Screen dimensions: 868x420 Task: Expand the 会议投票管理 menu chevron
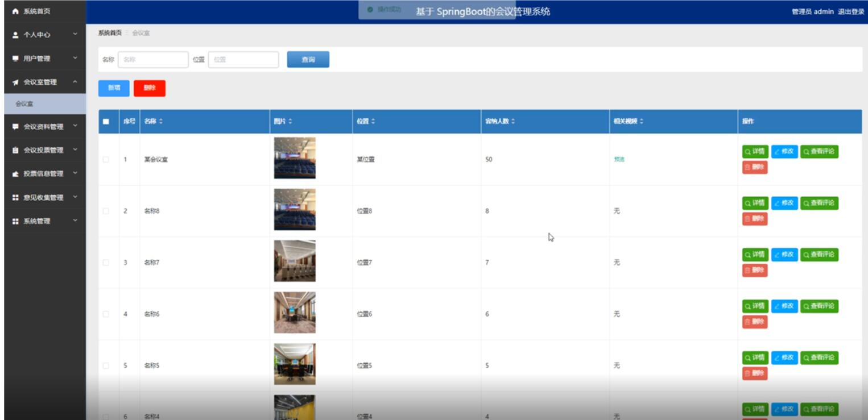coord(75,150)
